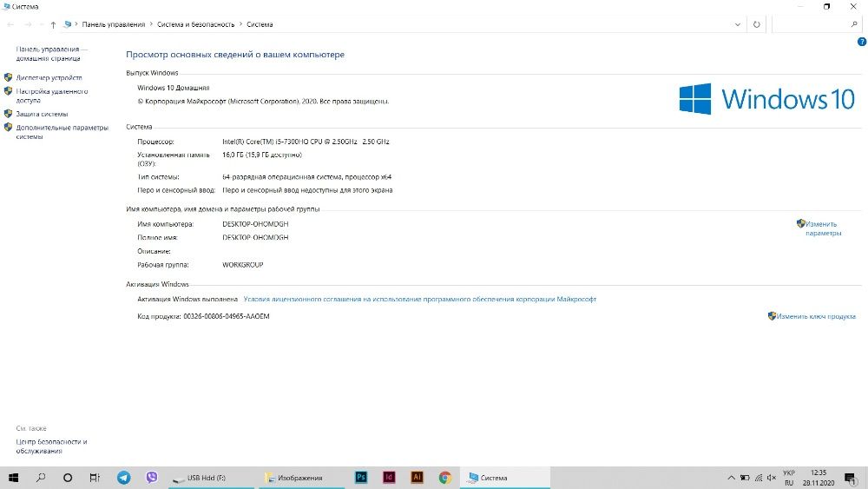This screenshot has width=868, height=489.
Task: Navigate to Система и безопасность breadcrumb
Action: 196,24
